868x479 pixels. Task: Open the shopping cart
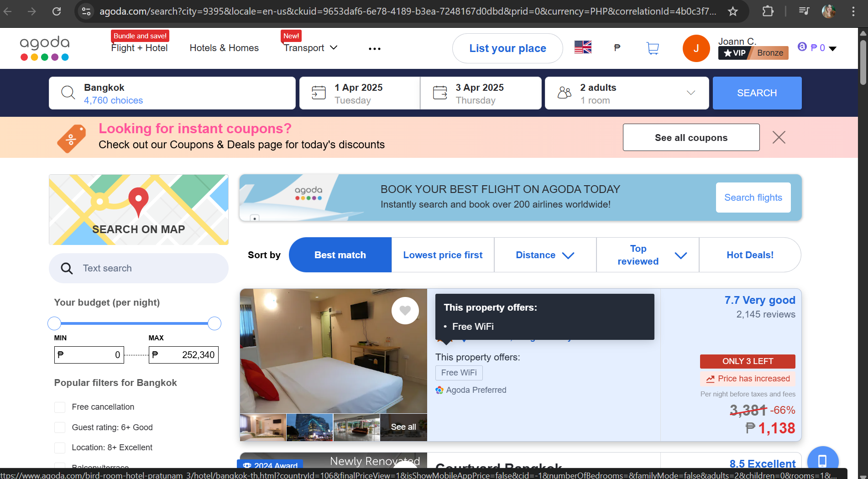(653, 48)
